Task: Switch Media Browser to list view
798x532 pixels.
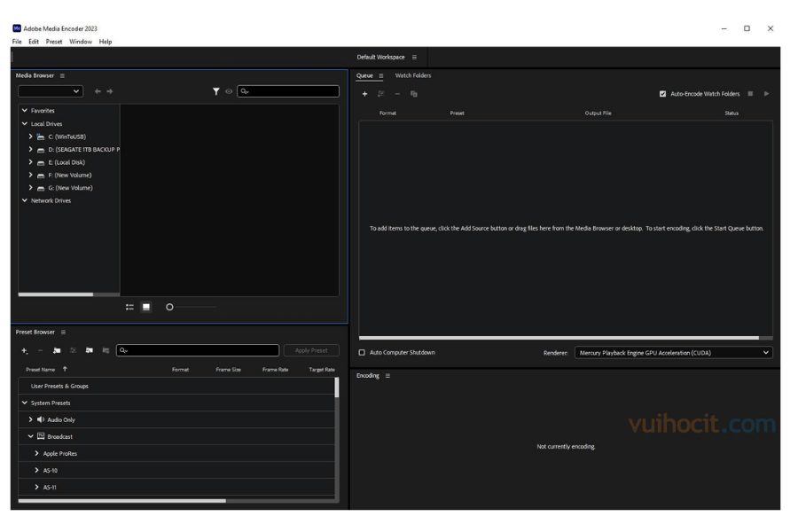Action: pos(129,308)
